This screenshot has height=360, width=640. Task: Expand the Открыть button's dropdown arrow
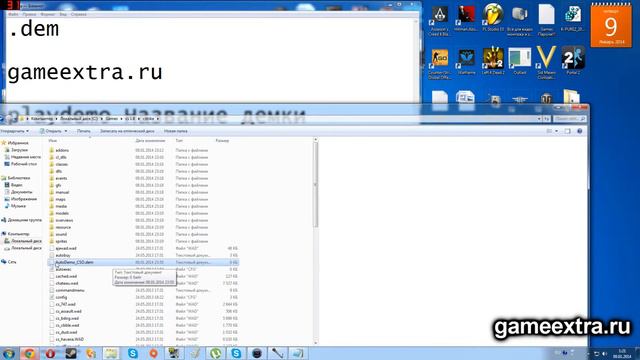click(66, 131)
